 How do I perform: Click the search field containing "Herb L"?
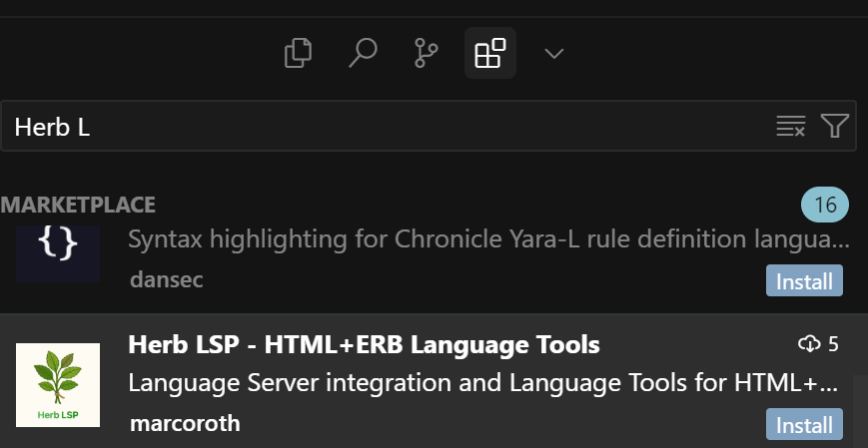coord(390,126)
